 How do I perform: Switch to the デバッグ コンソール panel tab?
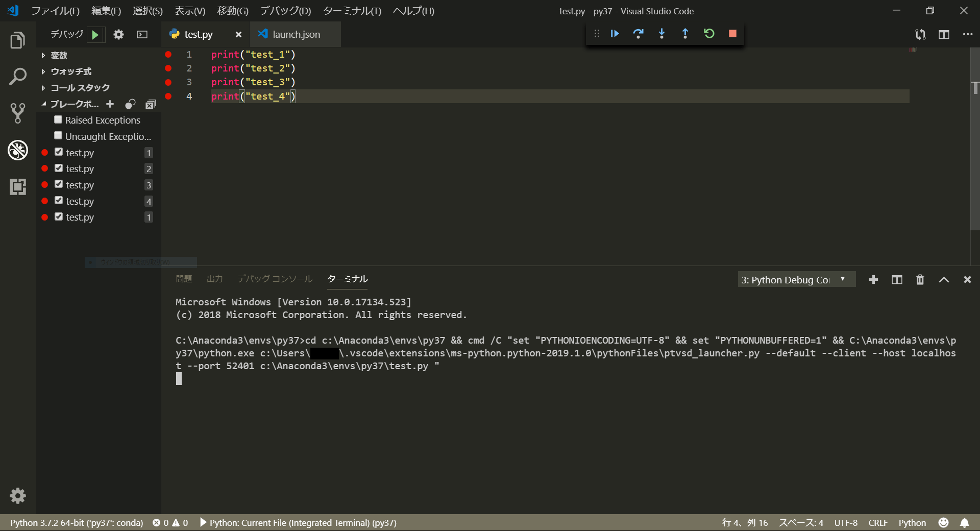[275, 279]
